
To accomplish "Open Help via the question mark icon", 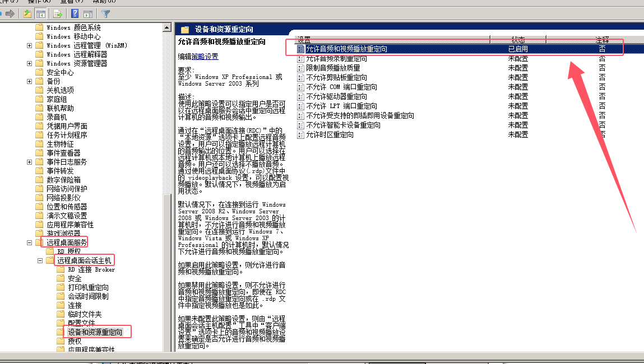I will (x=75, y=13).
